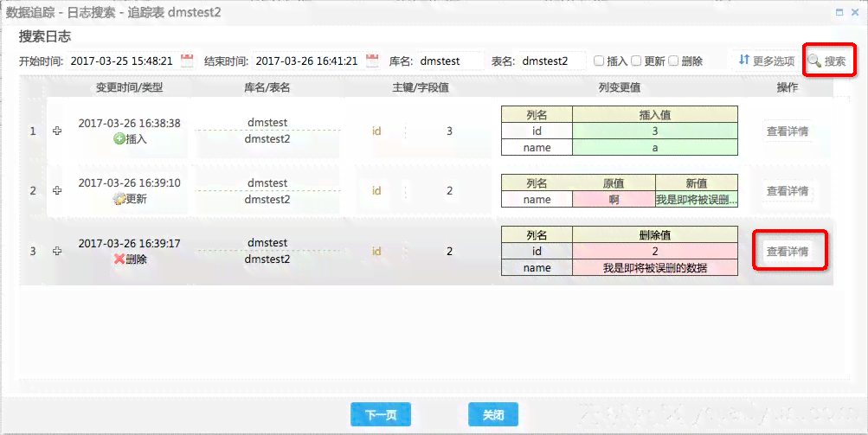Click the 操作 column header

[788, 87]
